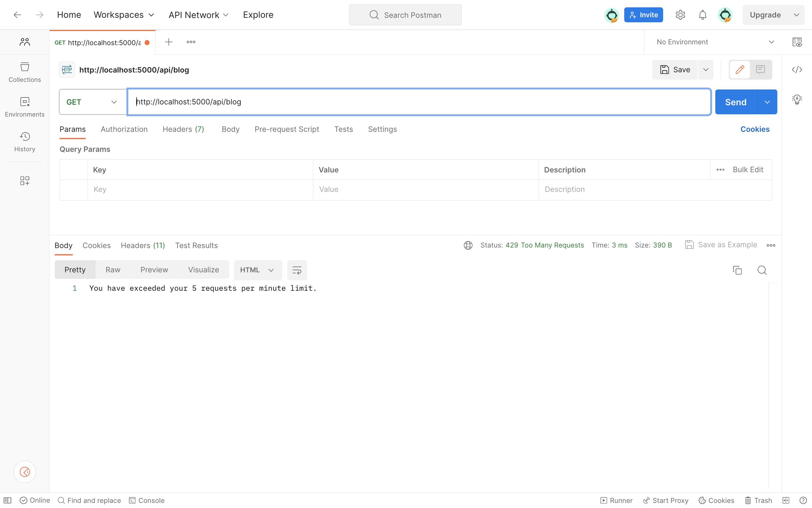Send the GET request

click(x=736, y=102)
